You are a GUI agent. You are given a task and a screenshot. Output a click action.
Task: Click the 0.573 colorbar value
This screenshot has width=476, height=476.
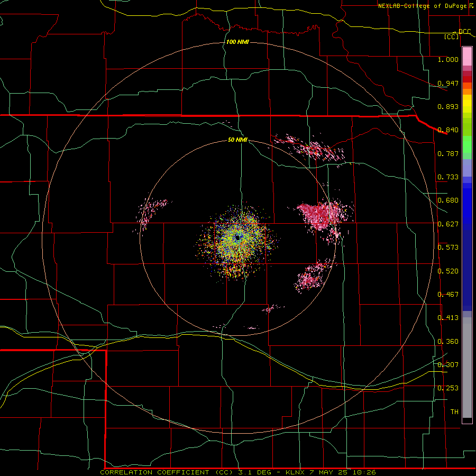tap(448, 248)
